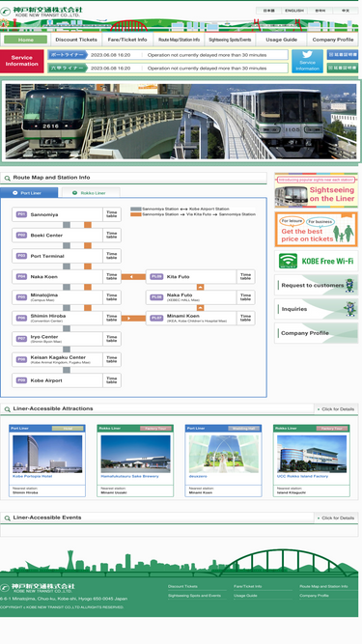Expand Click for Details for Liner-Accessible Events
Screen dimensions: 362x644
point(336,518)
